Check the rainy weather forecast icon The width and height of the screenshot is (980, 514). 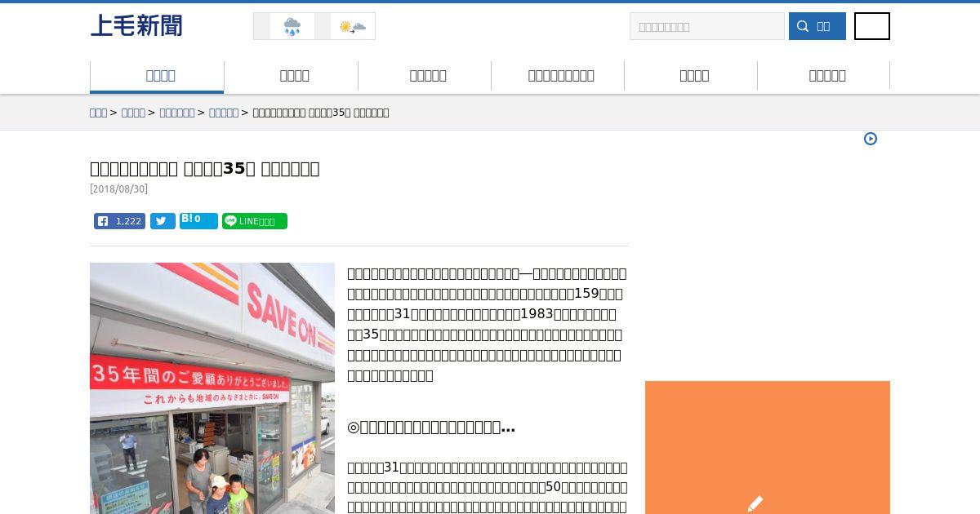point(292,27)
